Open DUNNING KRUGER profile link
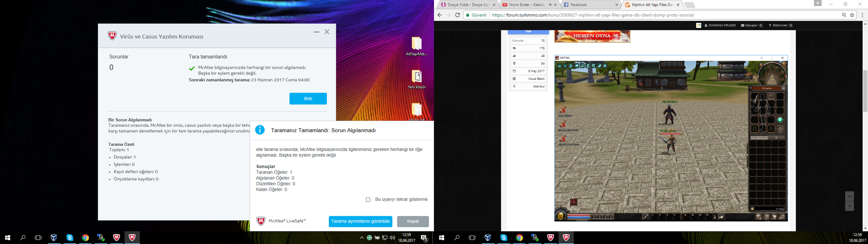The width and height of the screenshot is (868, 244). coord(720,25)
